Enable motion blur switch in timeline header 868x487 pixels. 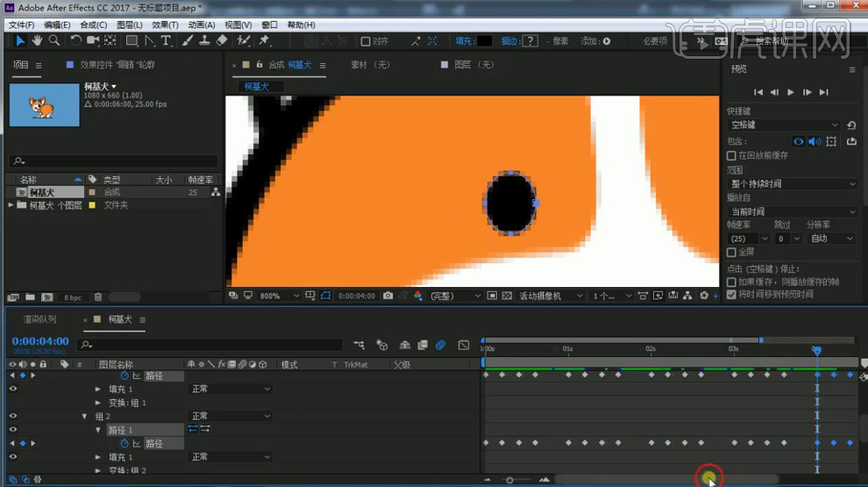tap(441, 345)
